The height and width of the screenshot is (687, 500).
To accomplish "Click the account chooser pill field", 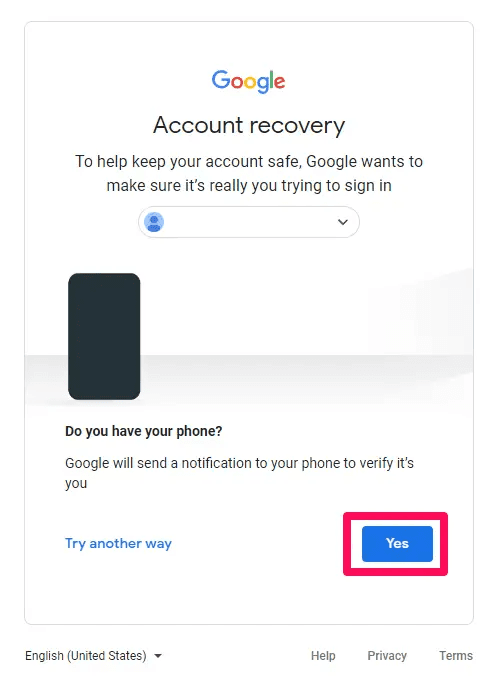I will pyautogui.click(x=249, y=222).
